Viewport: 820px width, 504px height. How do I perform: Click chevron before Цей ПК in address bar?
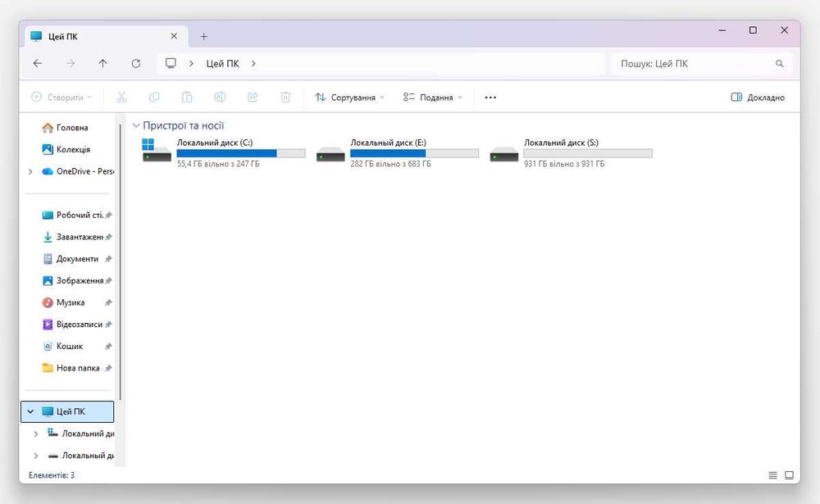click(191, 63)
